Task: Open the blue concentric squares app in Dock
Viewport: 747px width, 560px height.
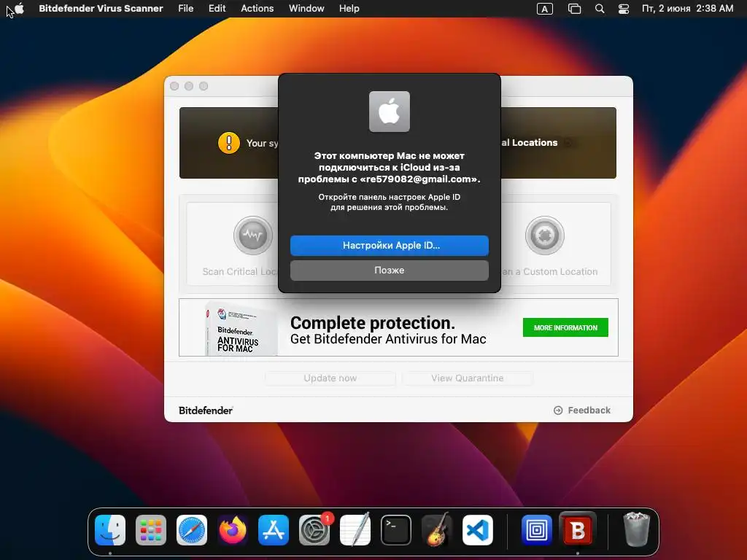Action: click(x=537, y=530)
